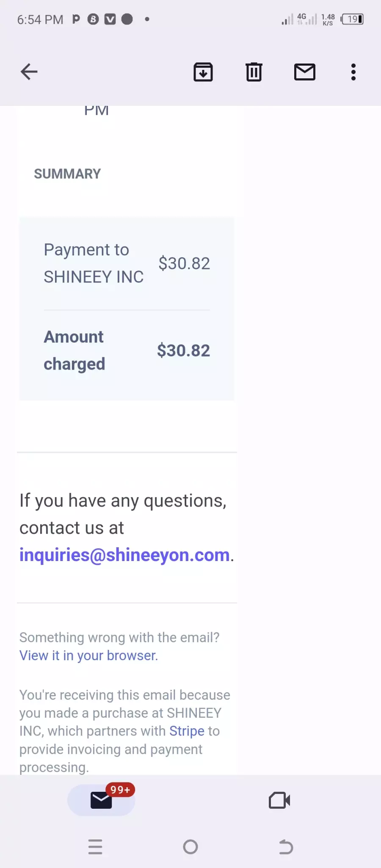Delete email with trash icon
Viewport: 381px width, 868px height.
click(254, 72)
